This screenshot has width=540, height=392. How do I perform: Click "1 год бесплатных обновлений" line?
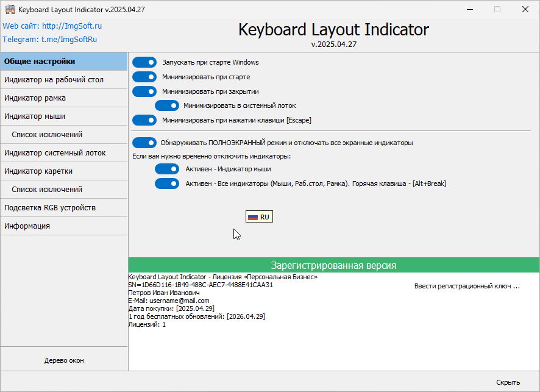(197, 316)
